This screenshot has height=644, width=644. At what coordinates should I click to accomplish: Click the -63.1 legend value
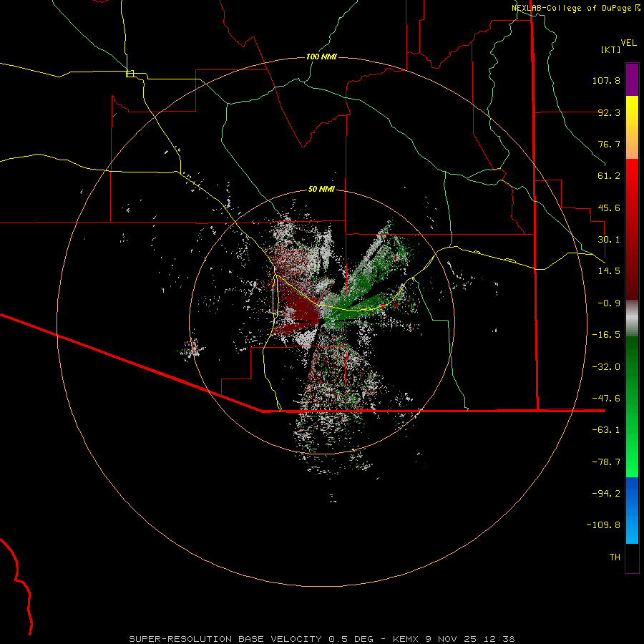coord(606,430)
